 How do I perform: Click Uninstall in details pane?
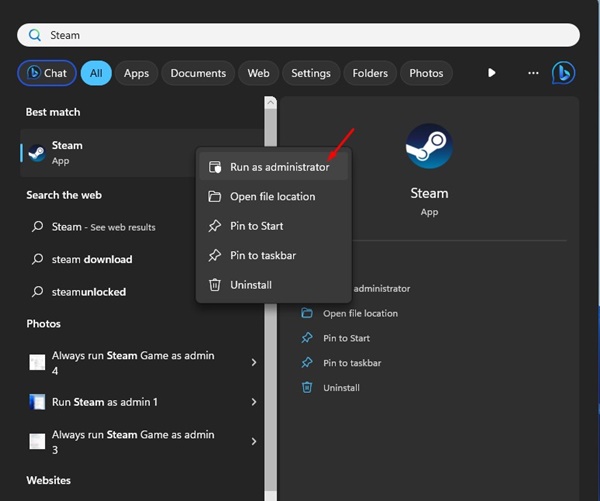coord(341,388)
